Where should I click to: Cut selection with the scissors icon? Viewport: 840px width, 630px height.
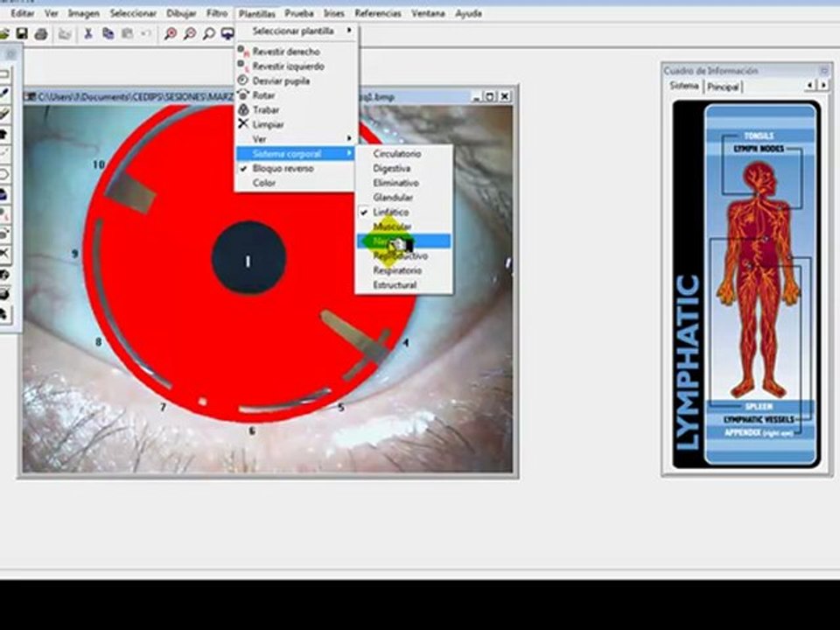coord(88,34)
